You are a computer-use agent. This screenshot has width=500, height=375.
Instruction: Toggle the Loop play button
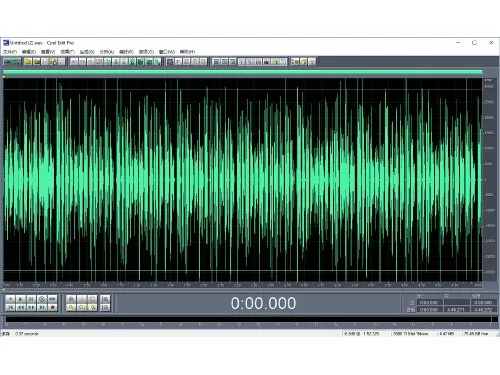tap(52, 299)
